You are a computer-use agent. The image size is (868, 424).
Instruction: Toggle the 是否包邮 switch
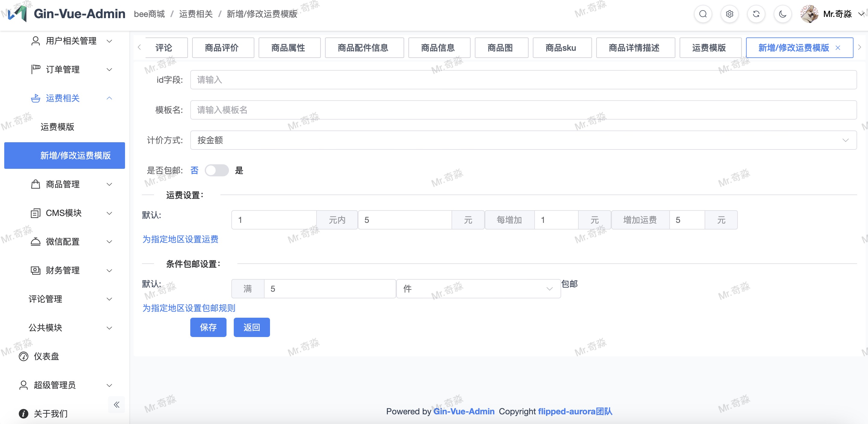click(x=217, y=170)
